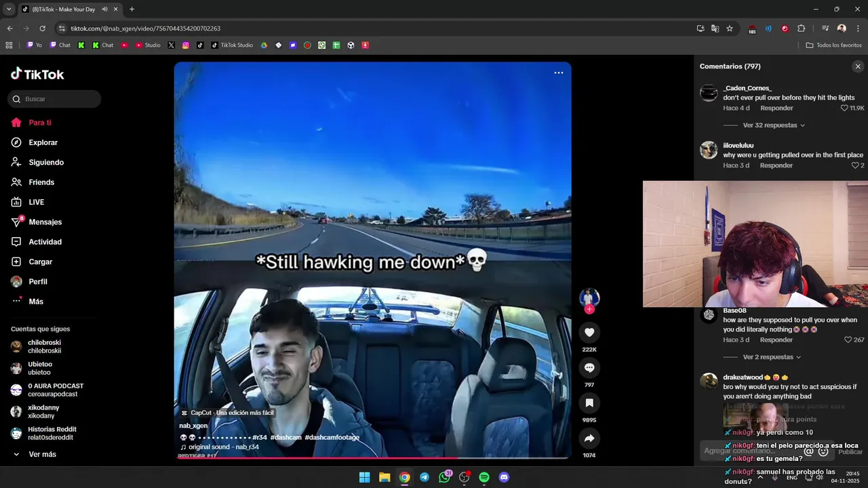Follow creator via the red plus badge

[x=589, y=309]
